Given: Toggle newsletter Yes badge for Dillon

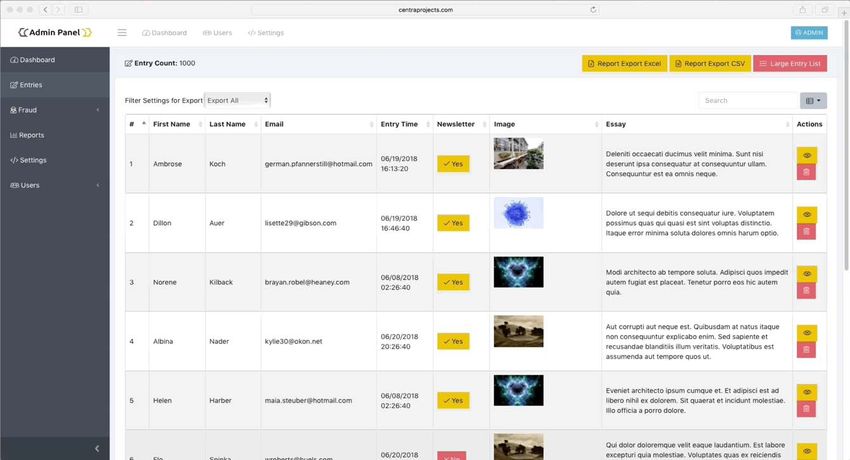Looking at the screenshot, I should 453,223.
